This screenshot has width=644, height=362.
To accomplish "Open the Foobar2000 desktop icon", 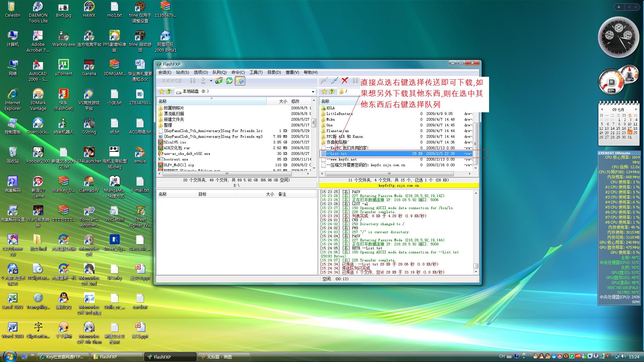I will tap(38, 155).
